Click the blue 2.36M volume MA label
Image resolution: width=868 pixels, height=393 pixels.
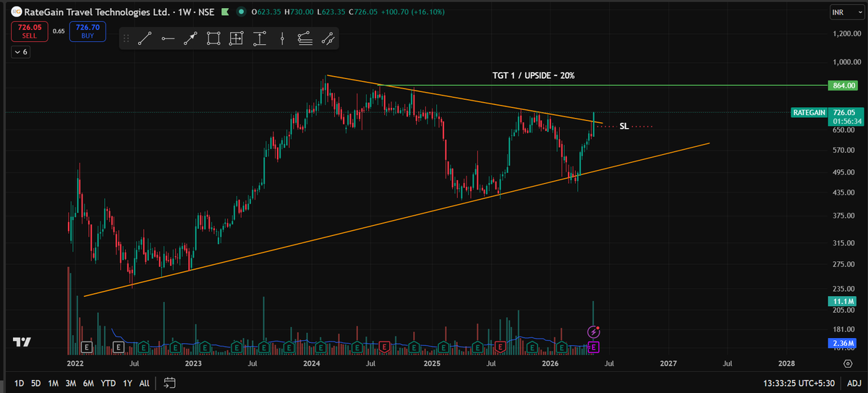tap(844, 342)
